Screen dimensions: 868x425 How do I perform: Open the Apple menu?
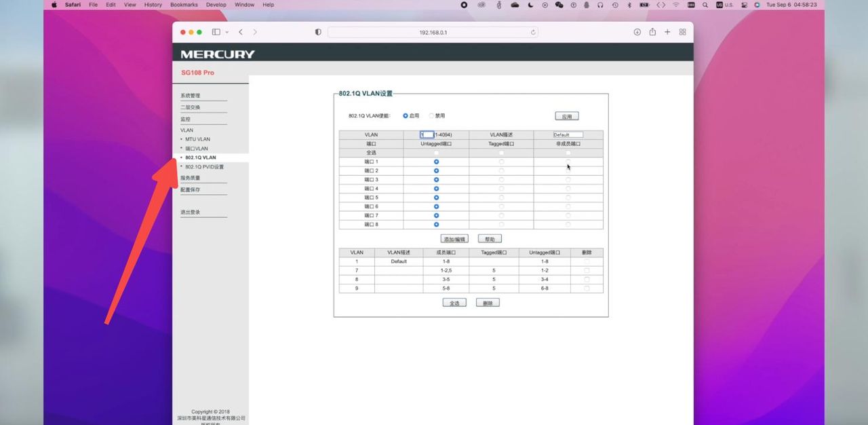[x=54, y=5]
